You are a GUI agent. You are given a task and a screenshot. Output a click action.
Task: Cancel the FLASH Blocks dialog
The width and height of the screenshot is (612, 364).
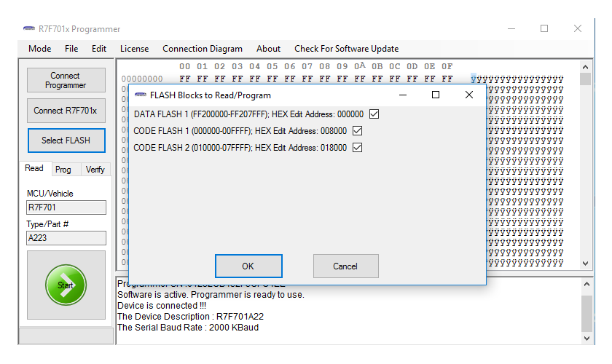click(346, 266)
